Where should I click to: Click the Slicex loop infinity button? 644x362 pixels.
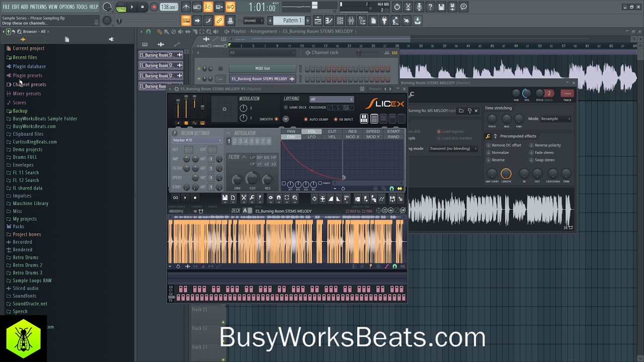coord(176,198)
